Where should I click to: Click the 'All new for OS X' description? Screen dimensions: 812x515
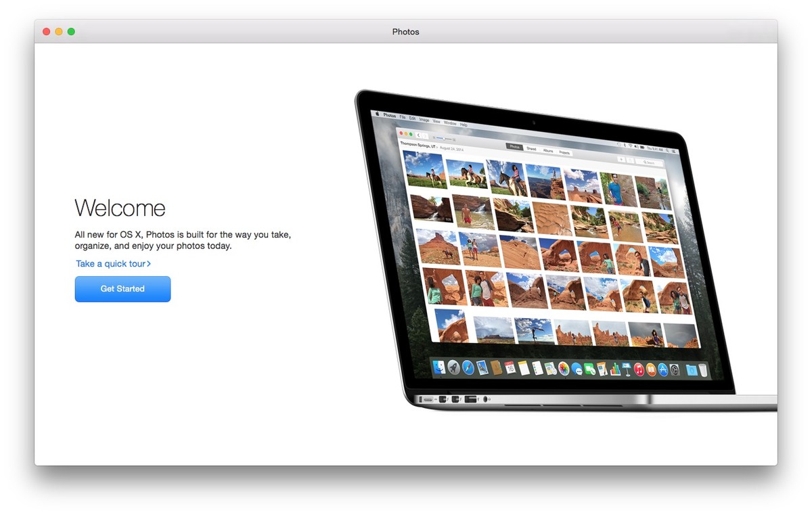click(x=183, y=240)
